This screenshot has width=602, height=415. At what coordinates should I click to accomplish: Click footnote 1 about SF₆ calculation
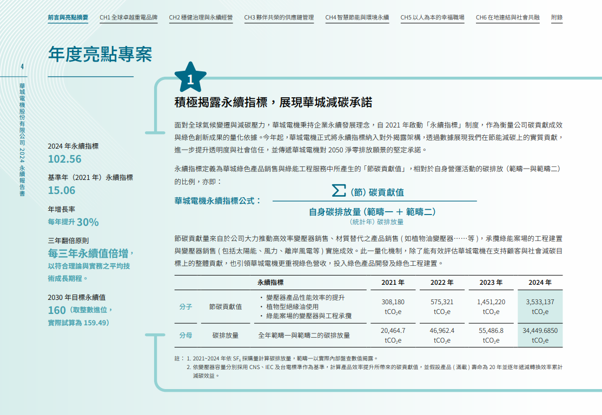pos(282,359)
